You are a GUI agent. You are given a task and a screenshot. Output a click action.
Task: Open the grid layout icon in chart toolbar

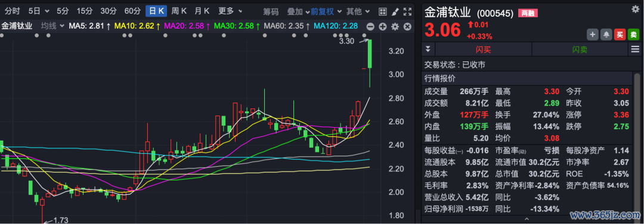tap(382, 11)
